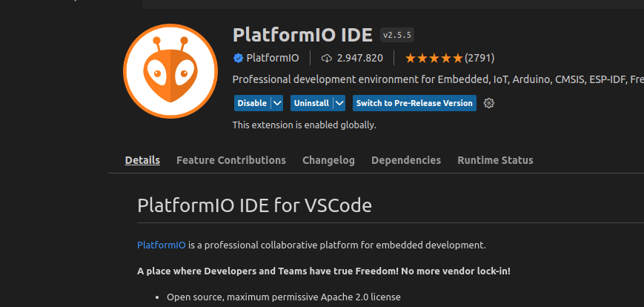
Task: Select the Details tab
Action: [x=142, y=160]
